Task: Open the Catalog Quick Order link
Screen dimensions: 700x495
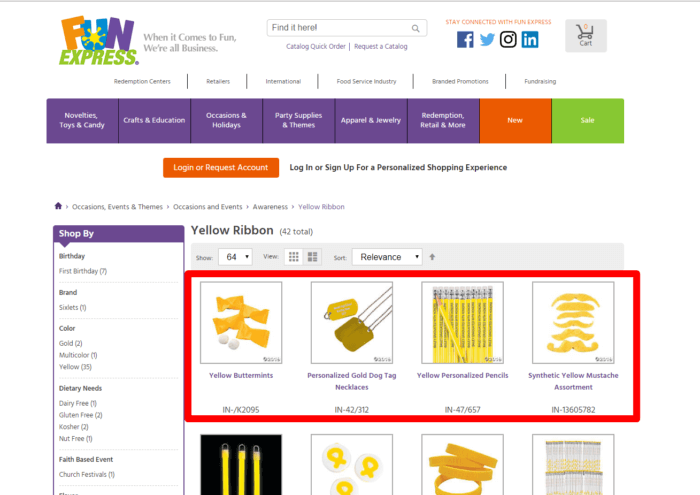Action: point(316,46)
